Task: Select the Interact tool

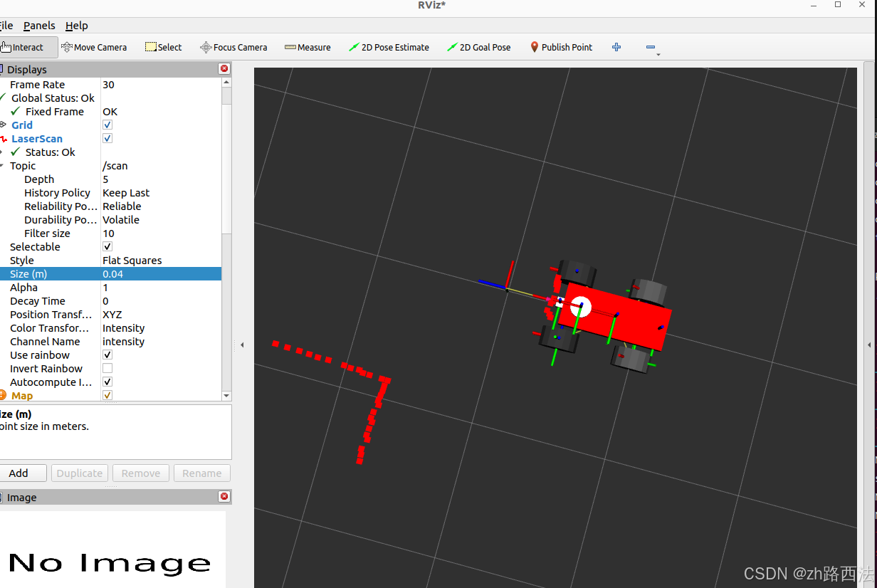Action: coord(27,48)
